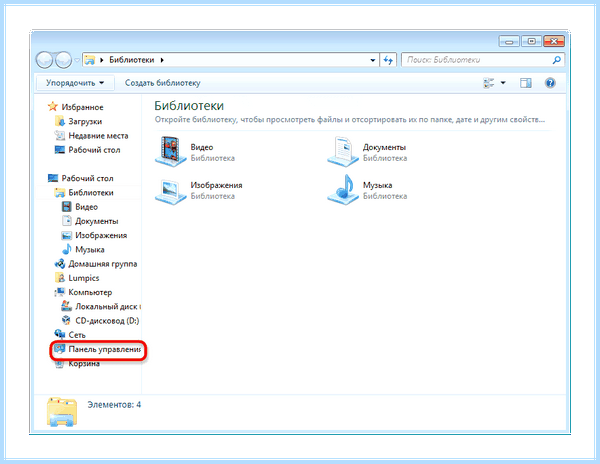Click the picture icon beside Изображения in tree
The image size is (600, 464).
coord(67,235)
